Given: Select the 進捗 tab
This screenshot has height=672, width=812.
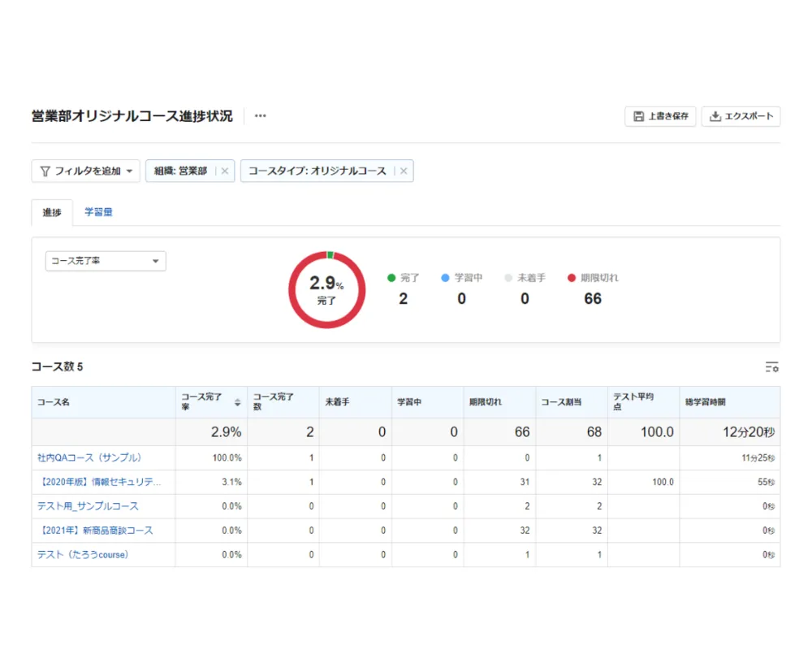Looking at the screenshot, I should (x=52, y=212).
